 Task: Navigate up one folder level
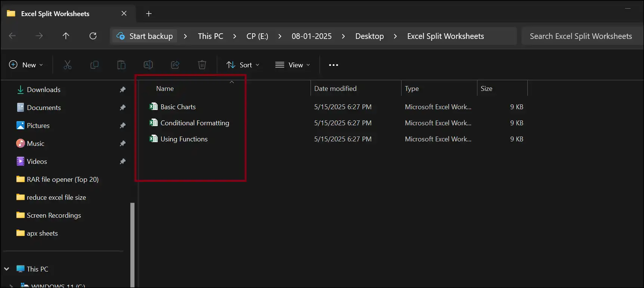click(x=66, y=36)
